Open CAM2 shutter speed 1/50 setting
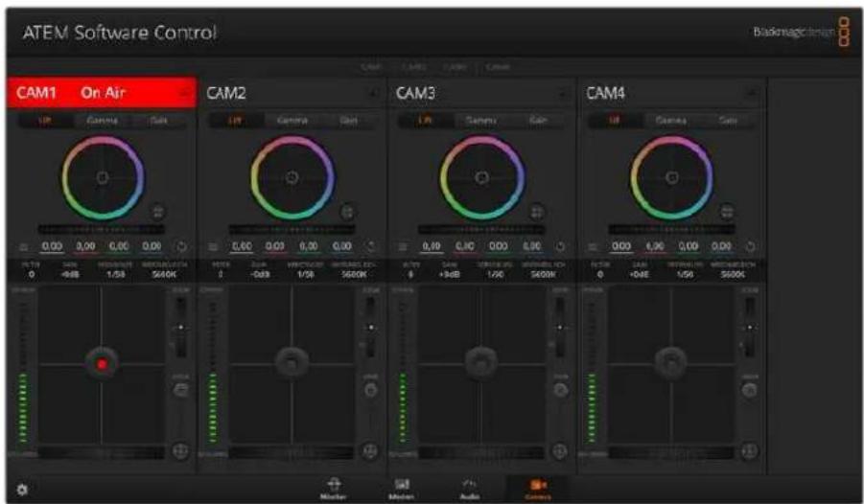The image size is (864, 504). [305, 270]
